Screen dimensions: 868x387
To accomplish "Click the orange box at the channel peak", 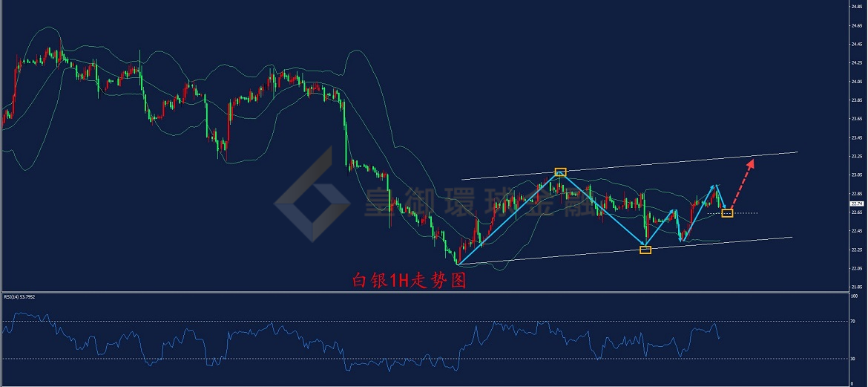I will 560,172.
